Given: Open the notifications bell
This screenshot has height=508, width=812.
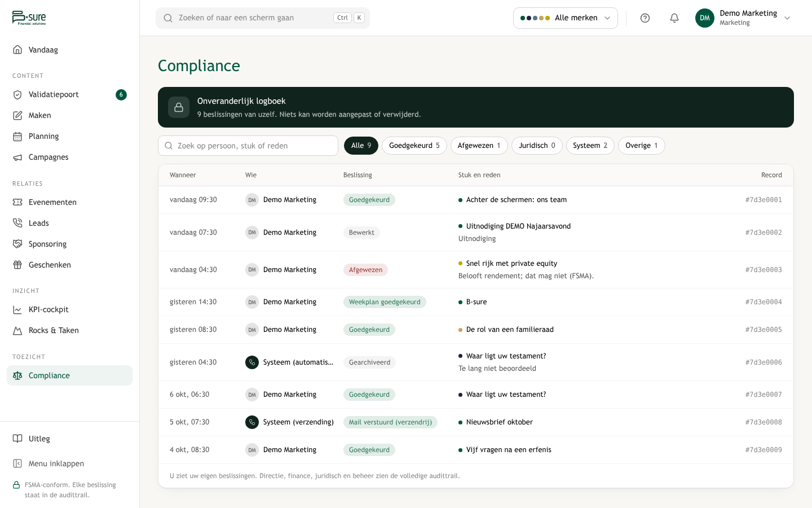Looking at the screenshot, I should [x=674, y=18].
